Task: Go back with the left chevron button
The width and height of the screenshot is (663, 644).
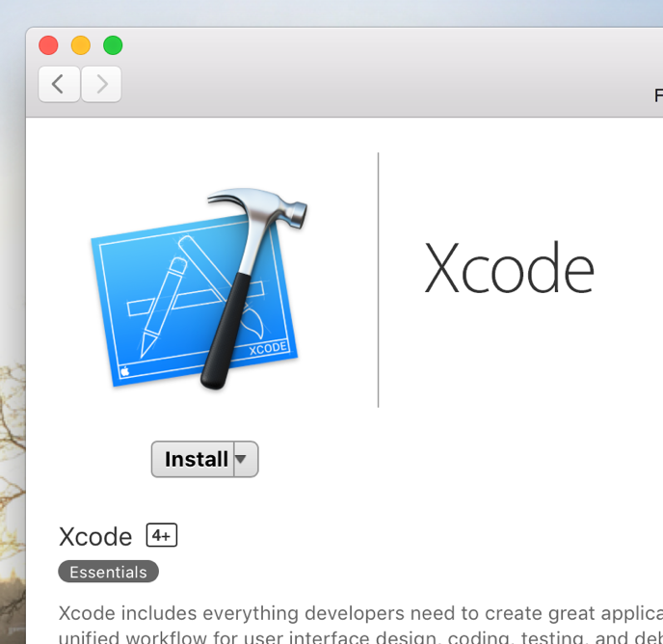Action: tap(59, 84)
